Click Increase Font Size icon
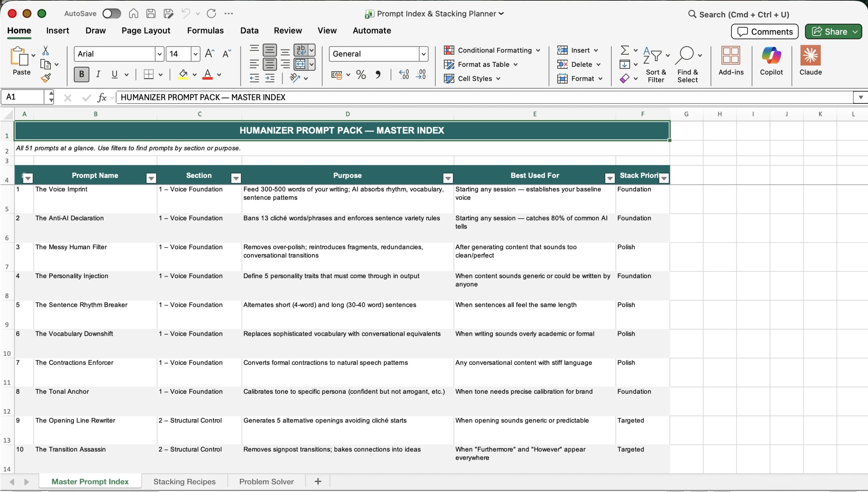 tap(210, 54)
